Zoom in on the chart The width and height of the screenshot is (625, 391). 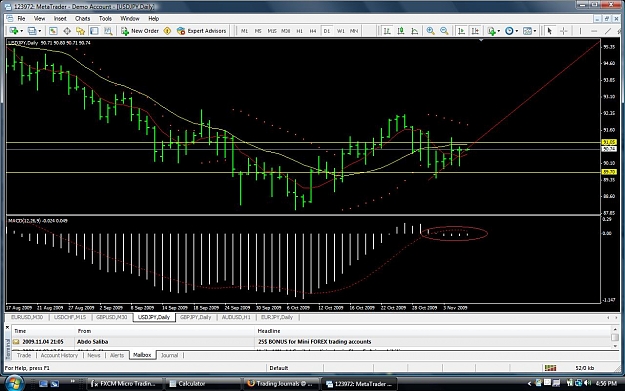[430, 31]
